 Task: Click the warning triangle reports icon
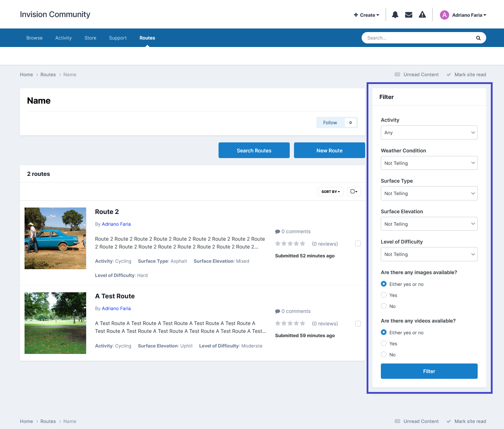[x=422, y=15]
